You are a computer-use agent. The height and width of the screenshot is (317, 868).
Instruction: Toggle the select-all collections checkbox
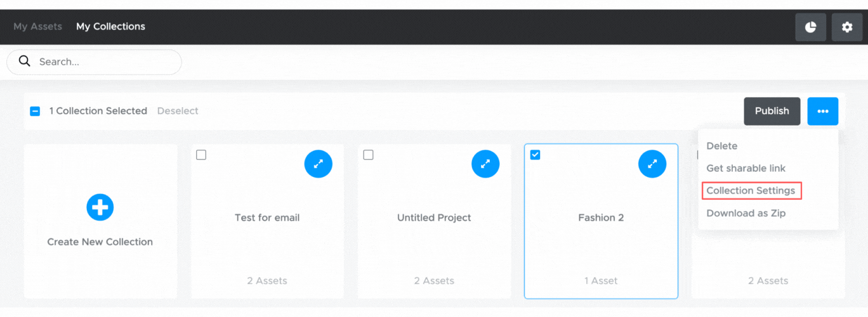tap(35, 111)
